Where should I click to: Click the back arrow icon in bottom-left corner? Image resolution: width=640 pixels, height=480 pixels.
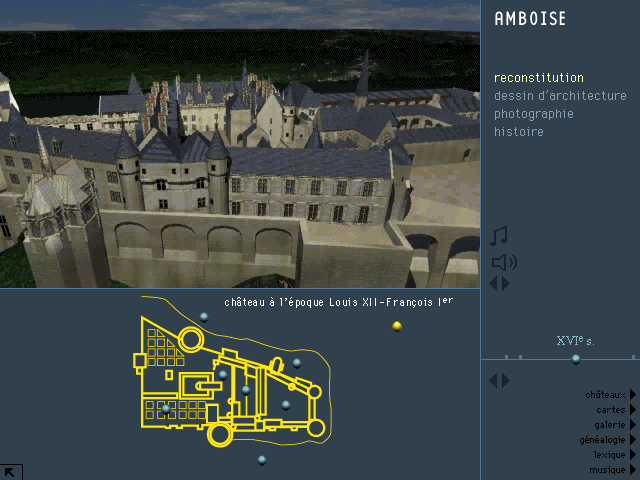(9, 472)
